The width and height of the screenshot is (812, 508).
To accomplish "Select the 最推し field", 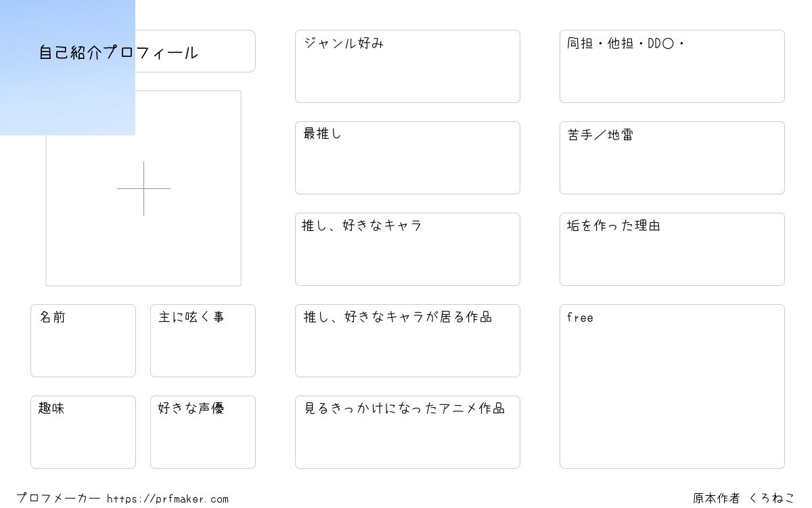I will (407, 158).
